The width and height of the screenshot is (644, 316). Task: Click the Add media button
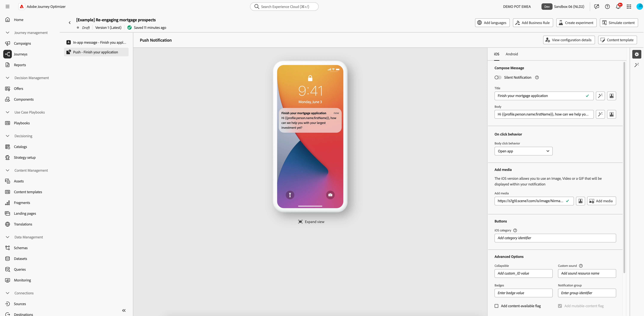601,201
